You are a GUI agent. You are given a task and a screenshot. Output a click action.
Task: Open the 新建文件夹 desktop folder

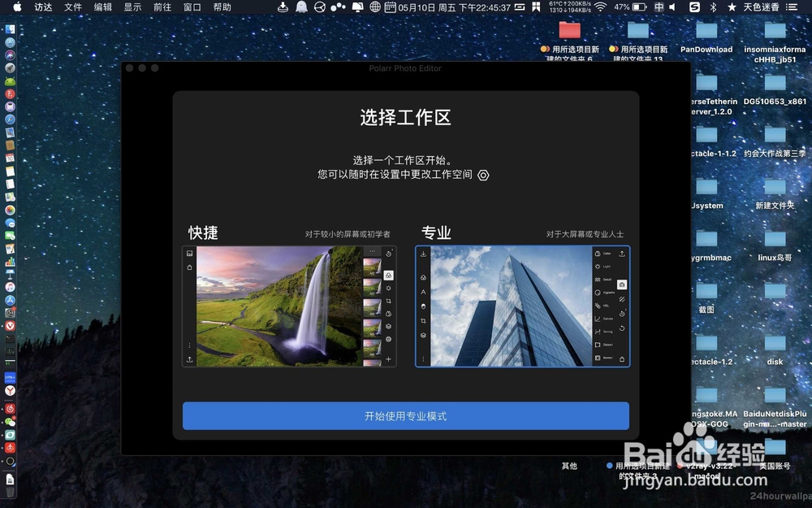click(775, 194)
